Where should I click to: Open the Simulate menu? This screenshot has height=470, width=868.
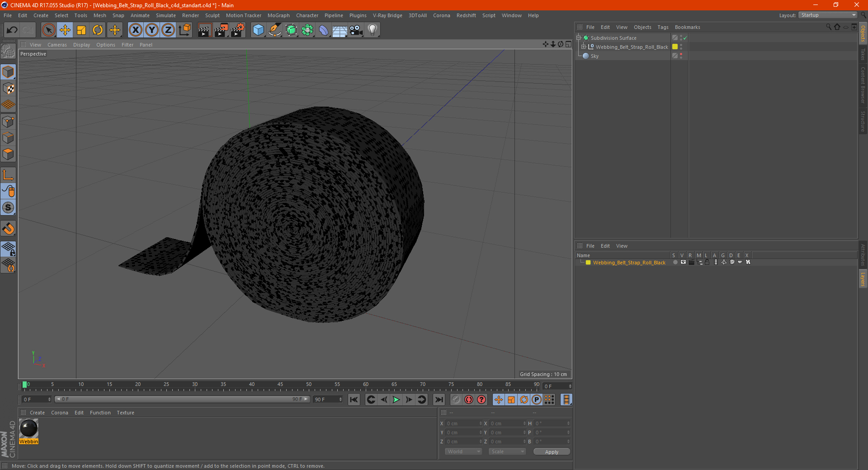point(166,15)
